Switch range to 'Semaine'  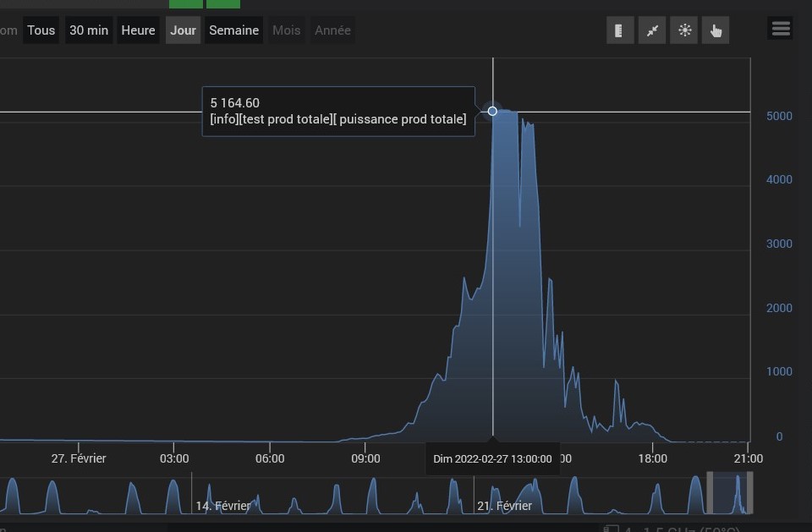(233, 30)
